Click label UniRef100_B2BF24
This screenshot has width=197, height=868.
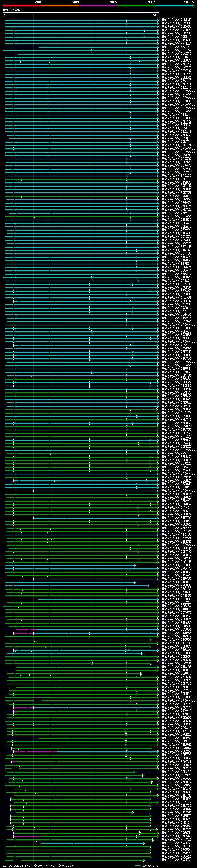click(177, 382)
